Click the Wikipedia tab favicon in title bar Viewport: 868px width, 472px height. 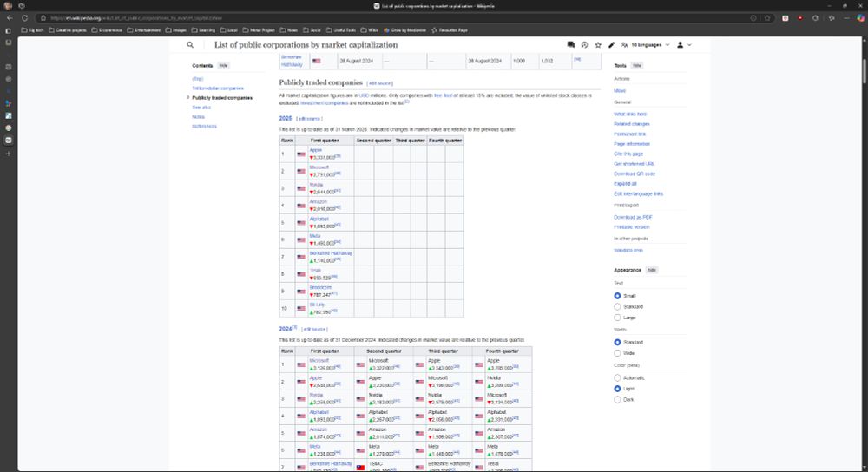pyautogui.click(x=377, y=5)
